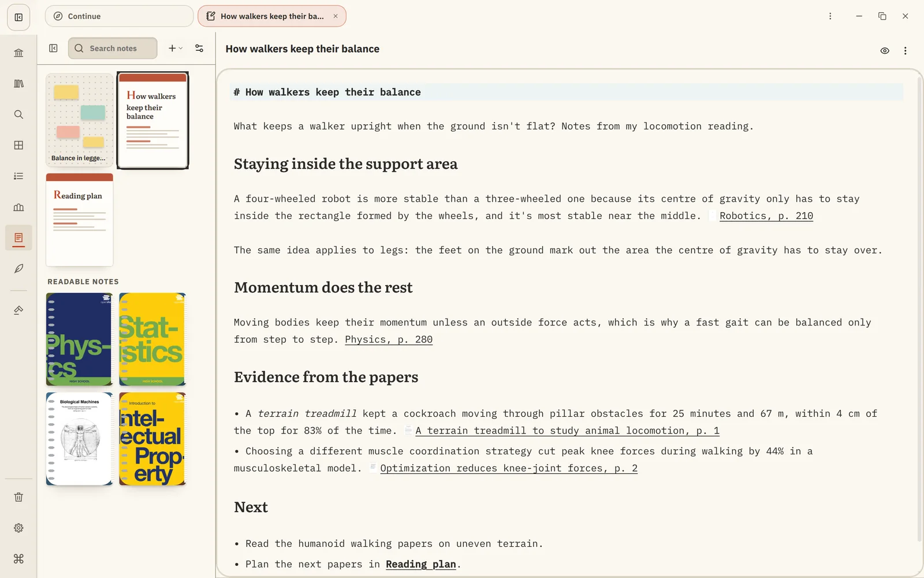Open the grid view icon in sidebar
Screen dimensions: 924x578
pos(18,145)
